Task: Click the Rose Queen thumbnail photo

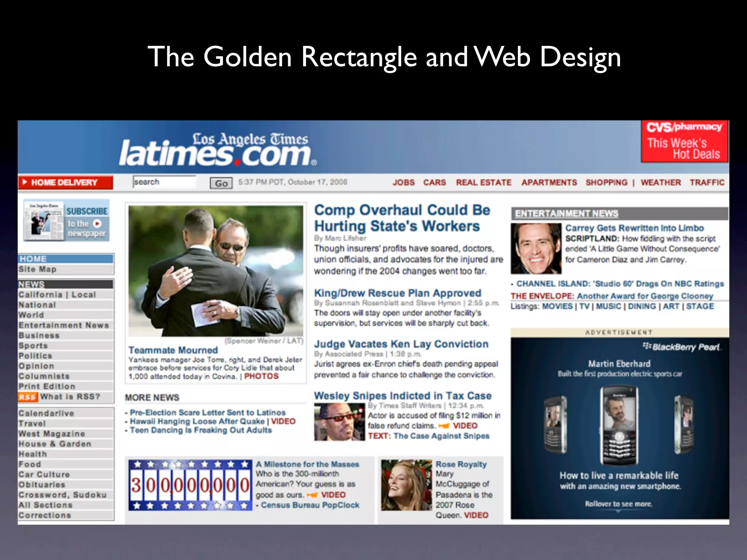Action: click(406, 485)
